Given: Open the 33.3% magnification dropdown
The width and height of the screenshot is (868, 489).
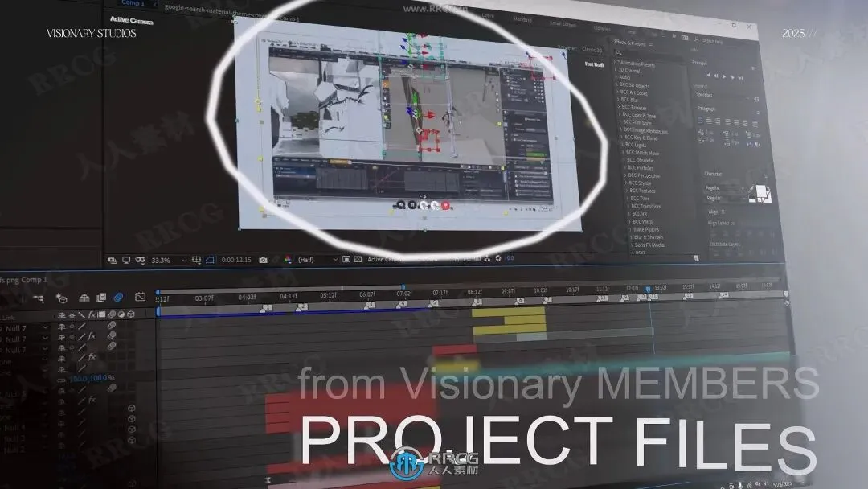Looking at the screenshot, I should pyautogui.click(x=169, y=261).
